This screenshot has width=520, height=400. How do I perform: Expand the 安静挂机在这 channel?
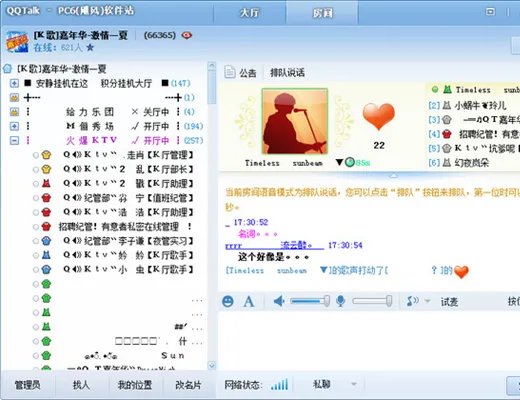(14, 83)
